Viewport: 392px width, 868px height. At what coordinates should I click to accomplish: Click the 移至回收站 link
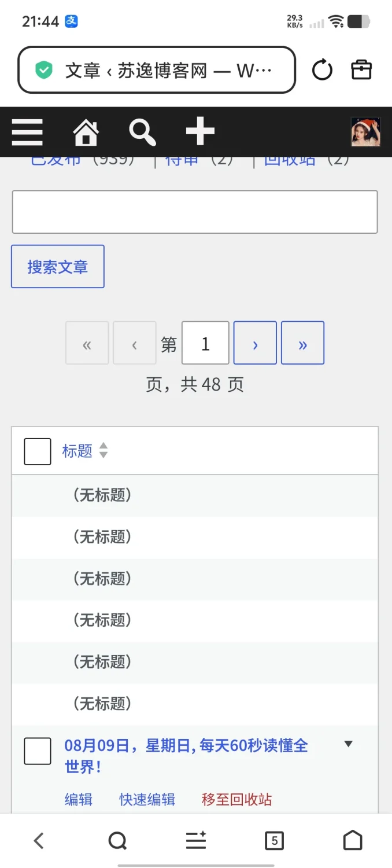236,799
